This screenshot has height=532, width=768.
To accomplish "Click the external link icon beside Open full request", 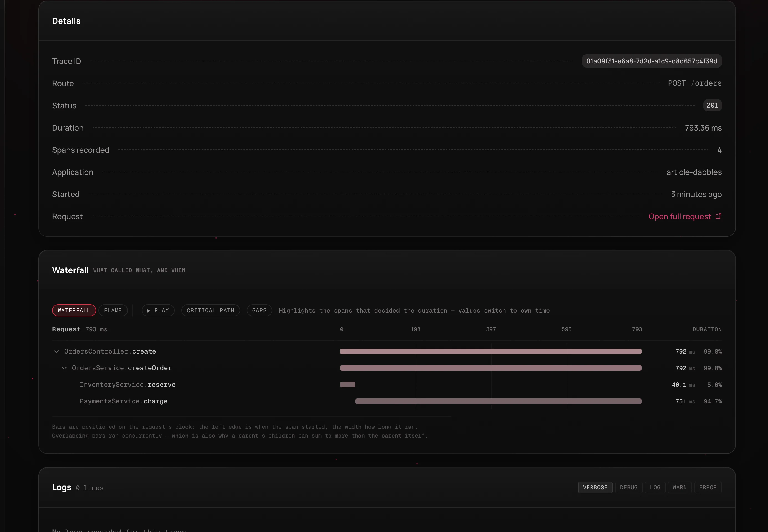I will pyautogui.click(x=718, y=216).
